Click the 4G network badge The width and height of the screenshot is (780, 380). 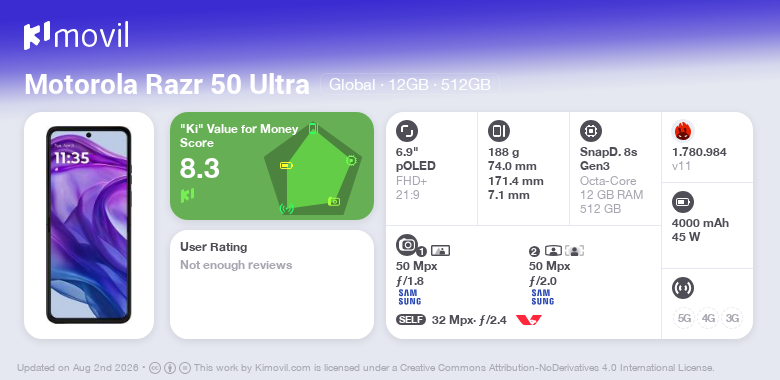[708, 318]
